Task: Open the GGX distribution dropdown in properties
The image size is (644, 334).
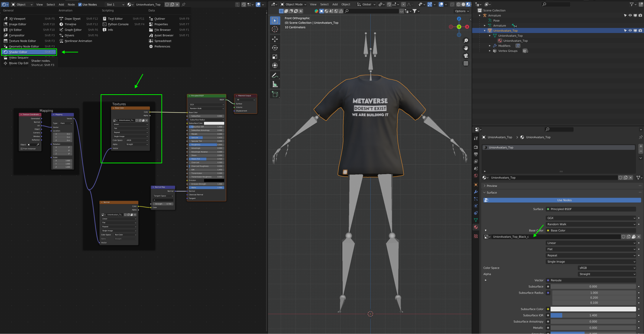Action: coord(591,218)
